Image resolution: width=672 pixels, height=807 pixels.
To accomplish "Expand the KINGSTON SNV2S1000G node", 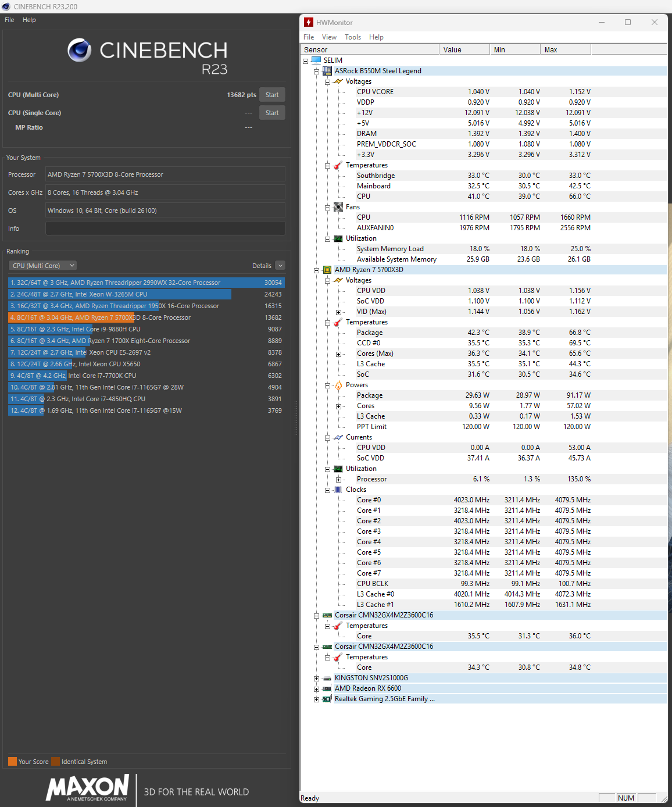I will (x=317, y=679).
